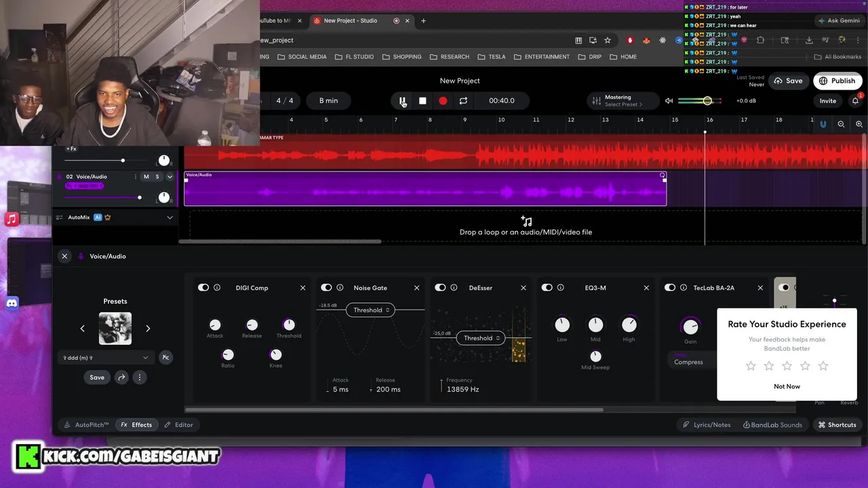Screen dimensions: 868x488
Task: Share the preset via the arrow icon
Action: pyautogui.click(x=121, y=378)
